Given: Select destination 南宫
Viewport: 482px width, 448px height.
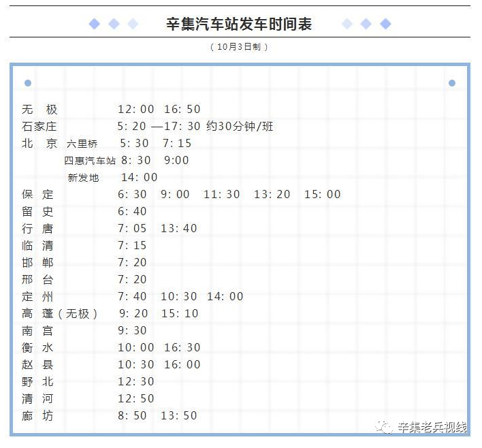Looking at the screenshot, I should [37, 331].
